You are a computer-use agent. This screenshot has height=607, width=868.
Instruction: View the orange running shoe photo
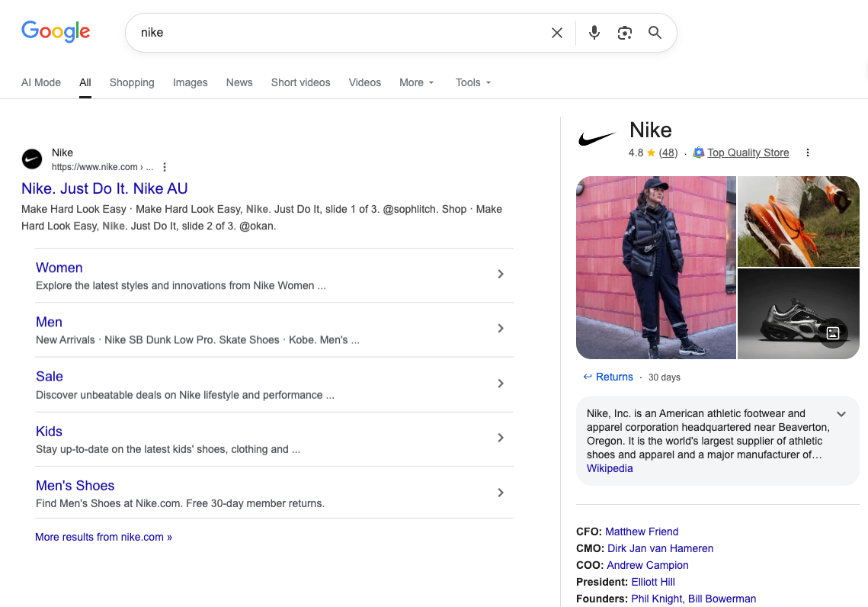(798, 222)
